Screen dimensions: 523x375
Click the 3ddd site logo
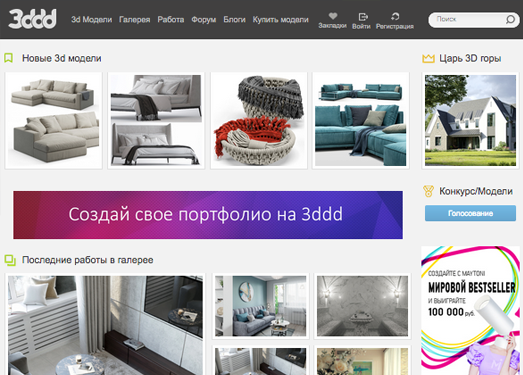32,19
